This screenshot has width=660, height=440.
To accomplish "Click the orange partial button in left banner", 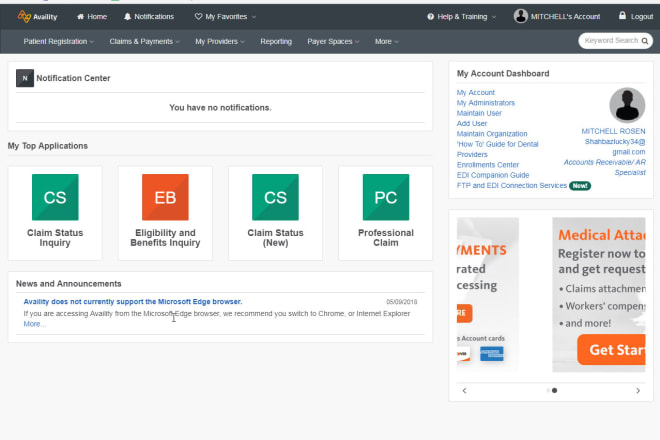I will [464, 313].
